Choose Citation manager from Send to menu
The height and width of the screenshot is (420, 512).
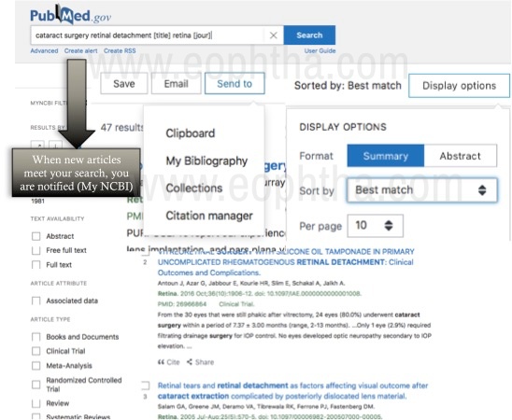(209, 216)
